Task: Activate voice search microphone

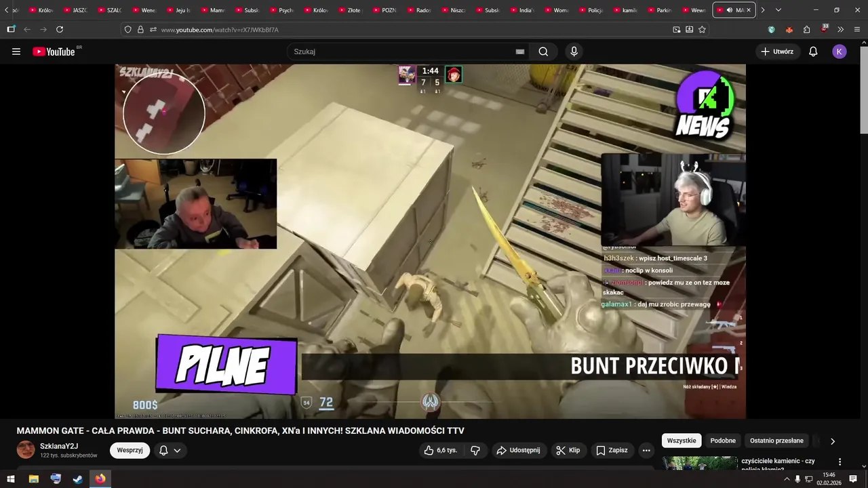Action: (x=574, y=52)
